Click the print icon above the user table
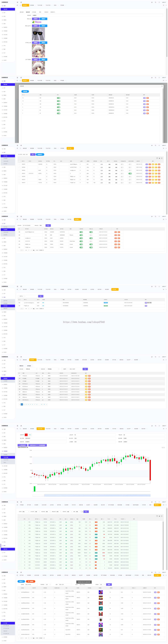The height and width of the screenshot is (644, 168). click(x=162, y=158)
